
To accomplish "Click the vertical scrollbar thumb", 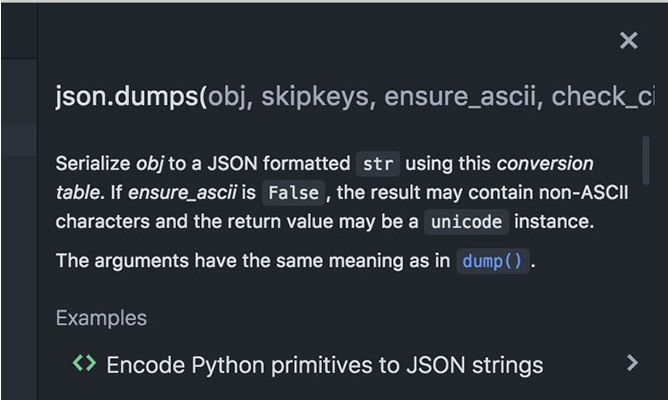I will coord(646,161).
